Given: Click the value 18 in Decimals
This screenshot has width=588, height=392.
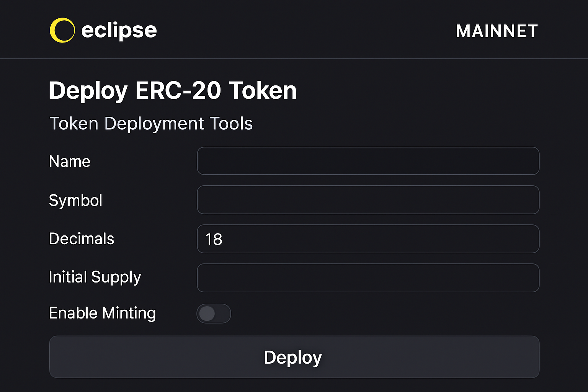Looking at the screenshot, I should tap(214, 240).
